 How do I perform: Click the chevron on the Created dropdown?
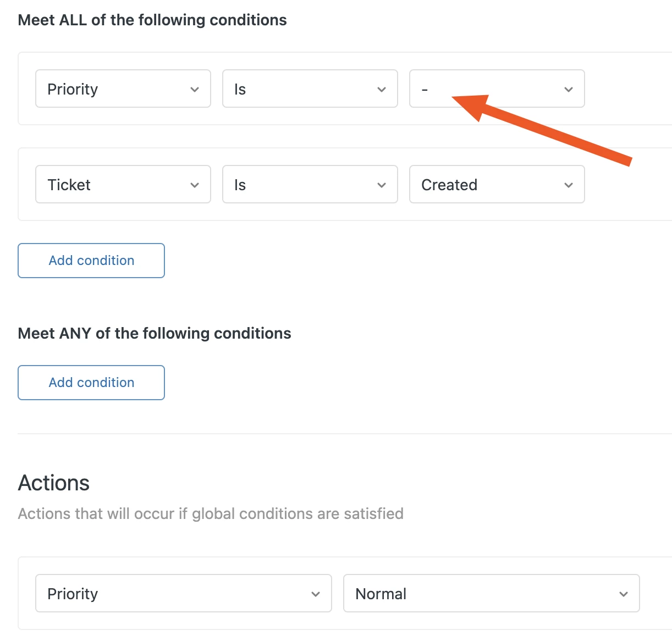[569, 185]
